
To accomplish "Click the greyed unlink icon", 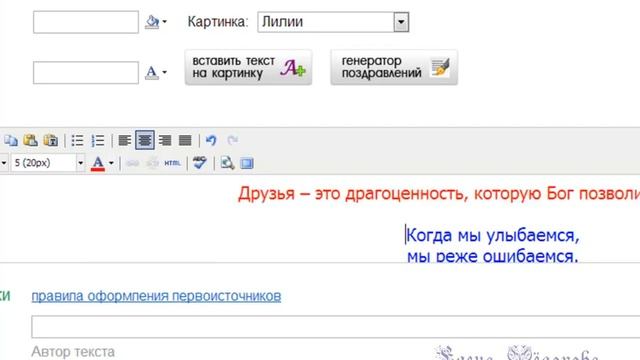I will coord(152,163).
